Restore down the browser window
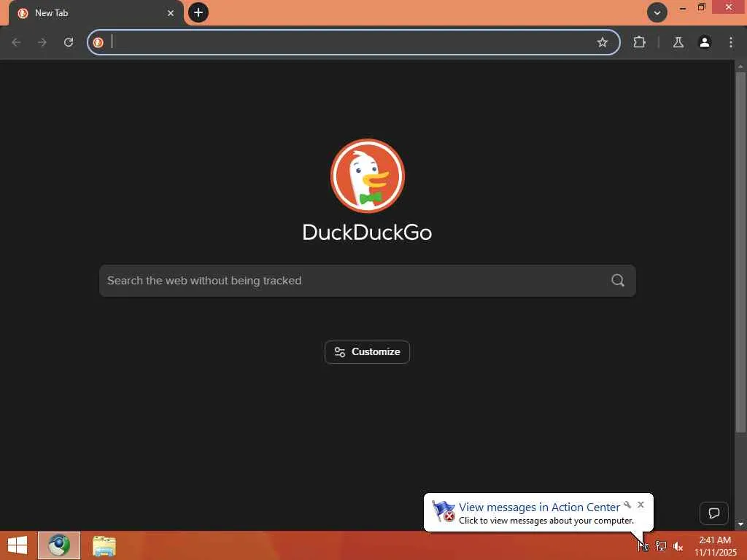Image resolution: width=747 pixels, height=560 pixels. pyautogui.click(x=701, y=7)
